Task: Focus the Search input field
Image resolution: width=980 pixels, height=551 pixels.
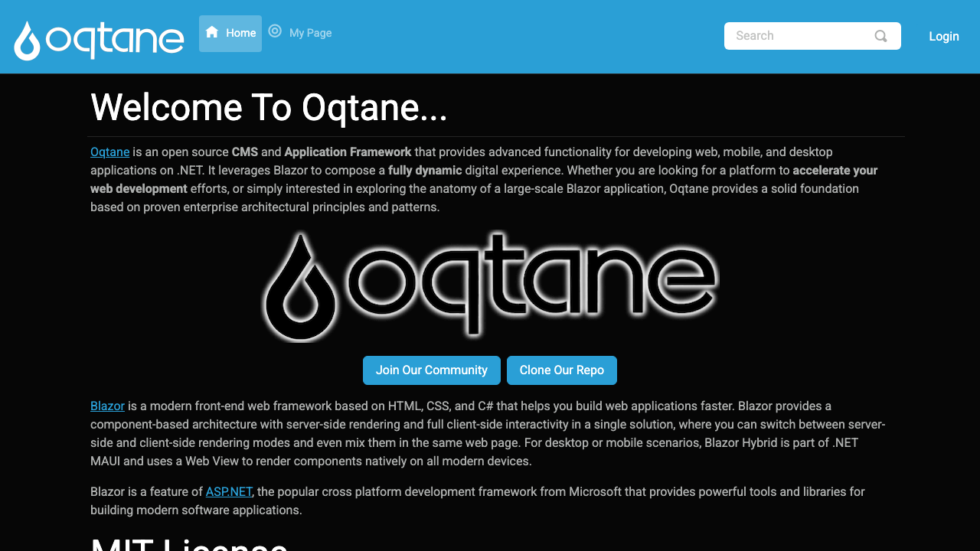Action: click(x=812, y=36)
